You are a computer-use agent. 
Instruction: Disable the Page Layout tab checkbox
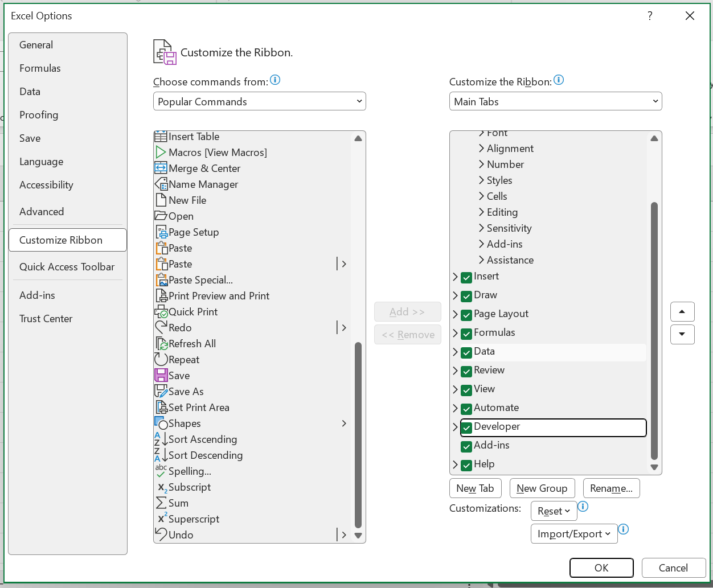[466, 315]
